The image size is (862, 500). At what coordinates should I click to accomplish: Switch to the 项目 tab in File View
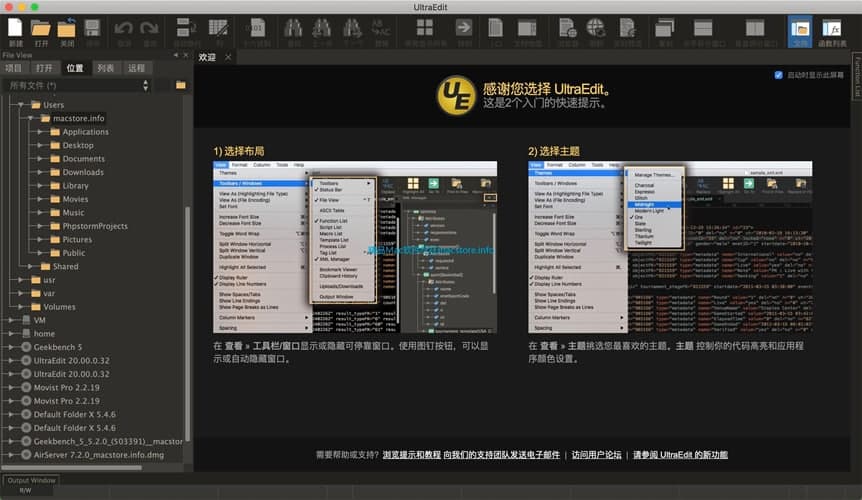(x=13, y=68)
